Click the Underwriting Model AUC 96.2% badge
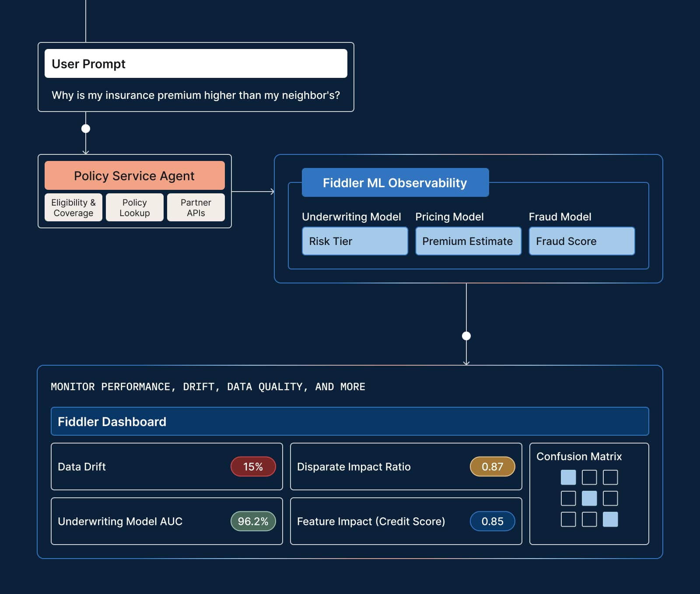Viewport: 700px width, 594px height. (252, 521)
